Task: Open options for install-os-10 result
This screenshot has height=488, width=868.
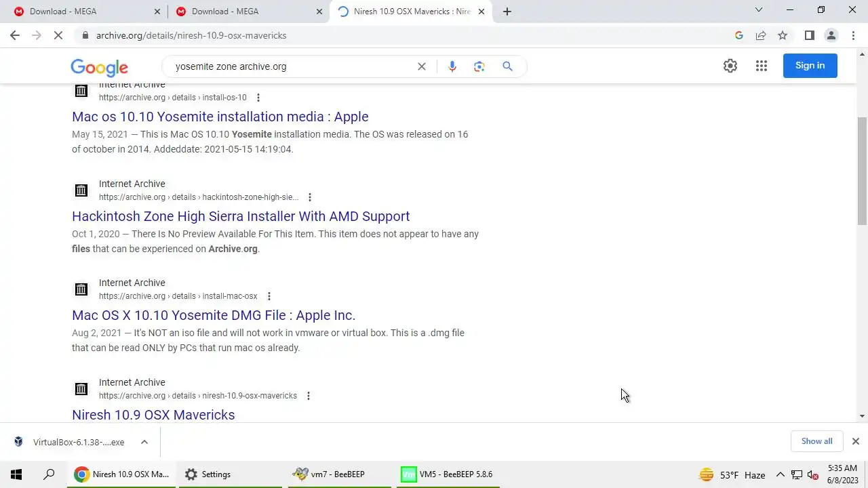Action: click(258, 98)
